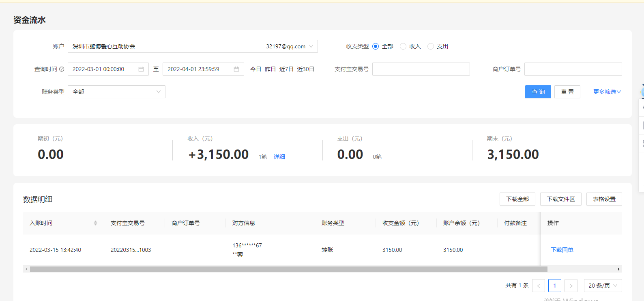Click the 账户余额（元） column header
The width and height of the screenshot is (644, 301).
[462, 223]
